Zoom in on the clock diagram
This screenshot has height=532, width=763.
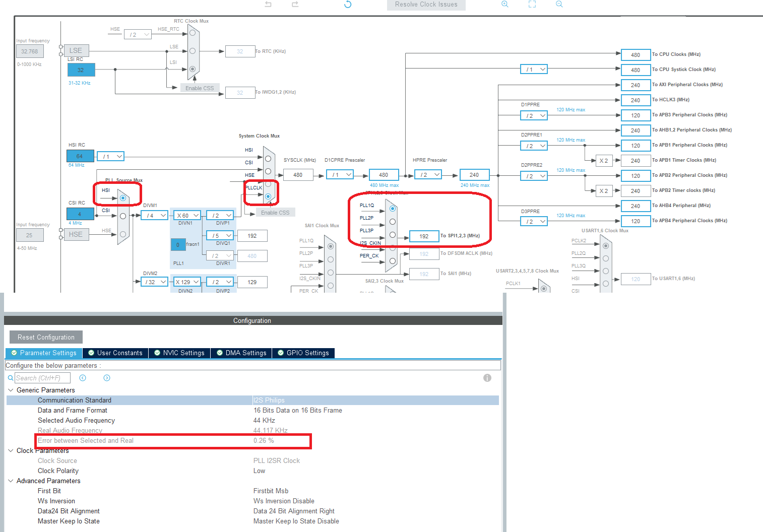coord(505,5)
